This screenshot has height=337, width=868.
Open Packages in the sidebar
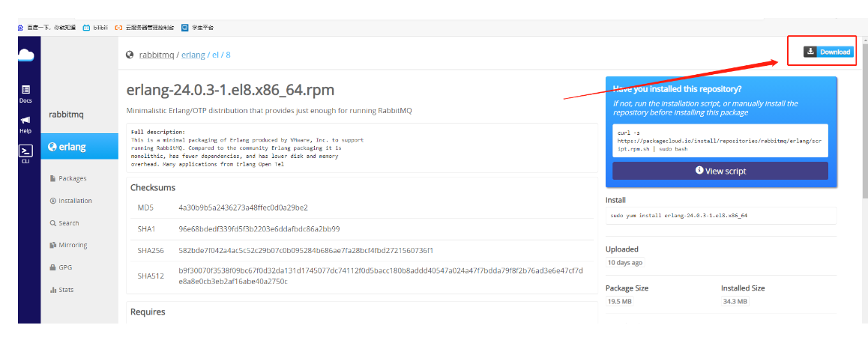point(68,178)
